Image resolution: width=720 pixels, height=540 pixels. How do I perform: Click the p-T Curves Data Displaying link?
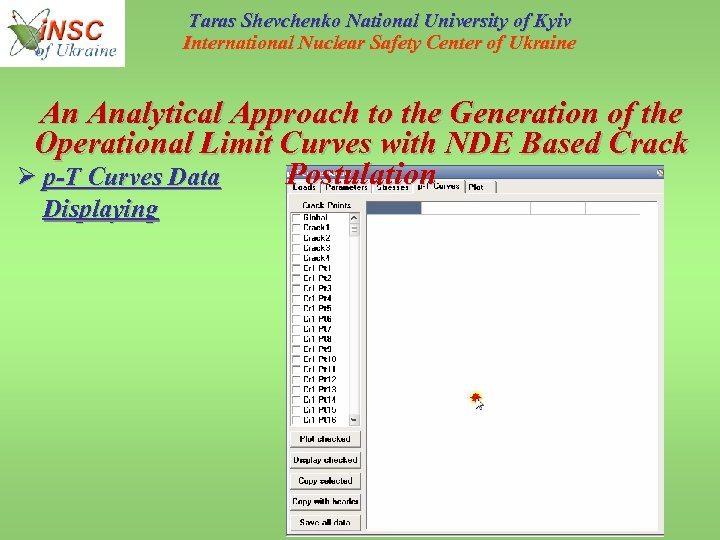pos(131,193)
